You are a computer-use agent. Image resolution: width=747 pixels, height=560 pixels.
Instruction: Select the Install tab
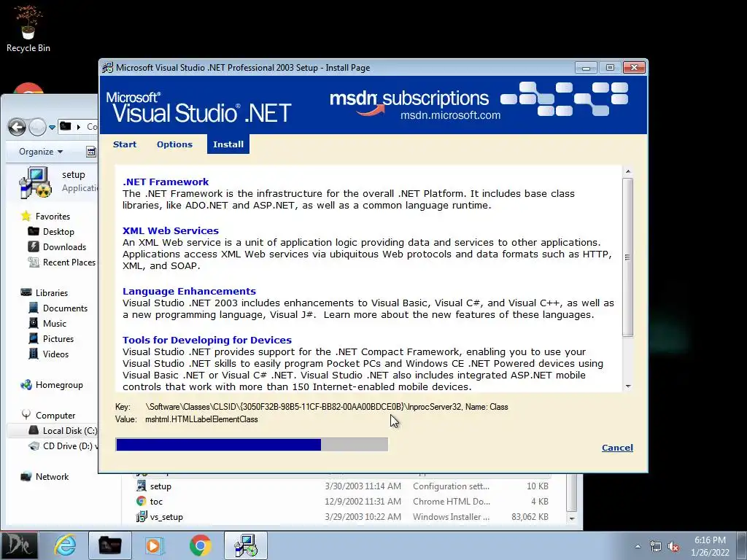tap(228, 144)
